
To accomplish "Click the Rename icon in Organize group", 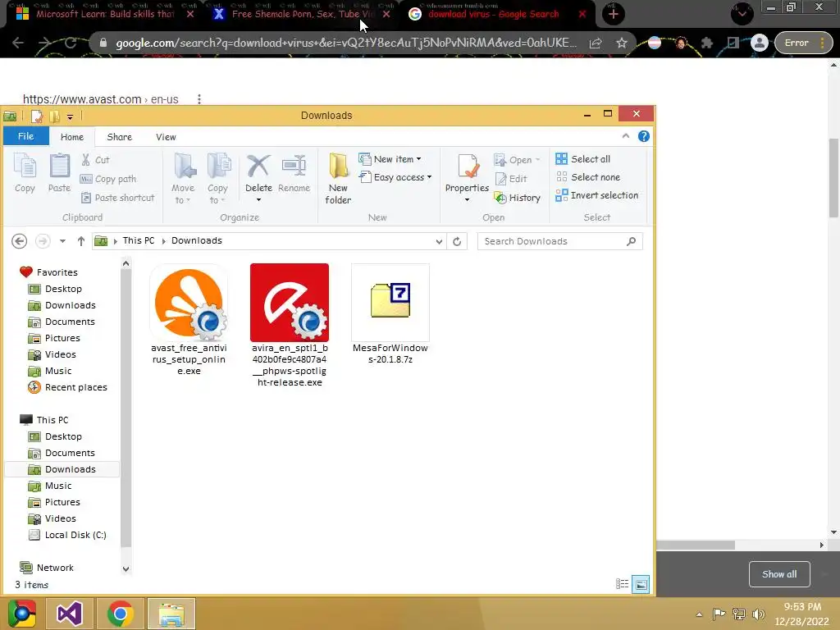I will click(x=294, y=173).
